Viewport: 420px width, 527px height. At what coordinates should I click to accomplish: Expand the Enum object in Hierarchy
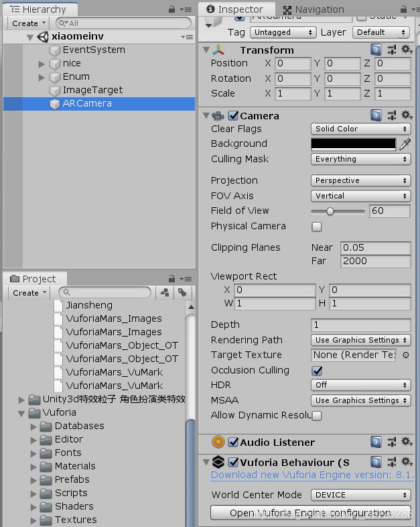click(42, 78)
